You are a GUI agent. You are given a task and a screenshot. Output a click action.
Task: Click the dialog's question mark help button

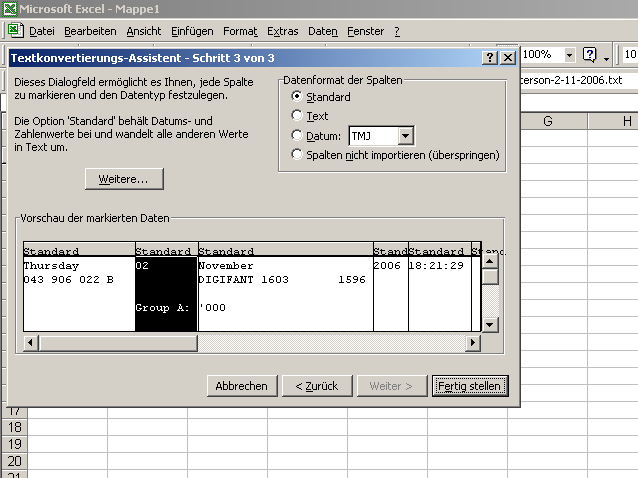click(490, 58)
